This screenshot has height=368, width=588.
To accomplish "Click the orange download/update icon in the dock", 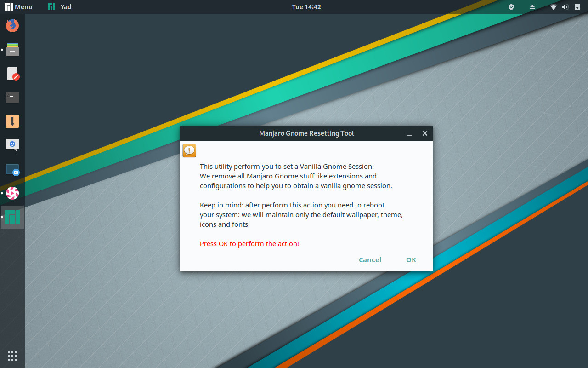I will tap(12, 121).
